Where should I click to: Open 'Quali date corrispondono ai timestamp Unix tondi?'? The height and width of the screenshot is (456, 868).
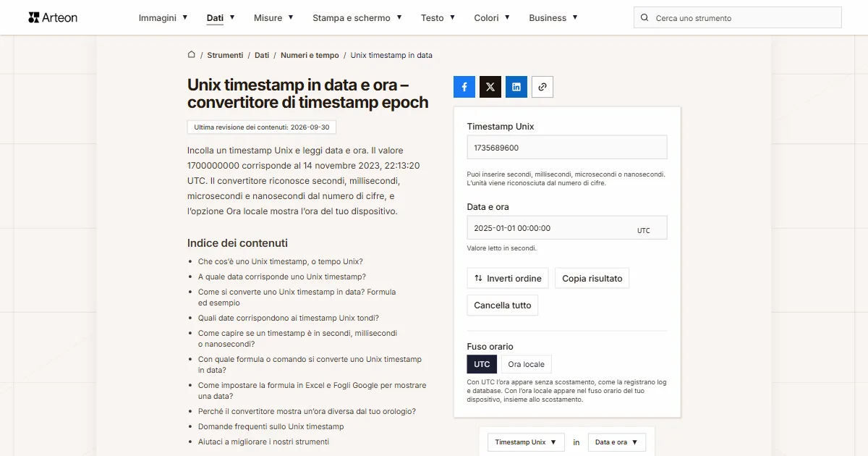[289, 318]
